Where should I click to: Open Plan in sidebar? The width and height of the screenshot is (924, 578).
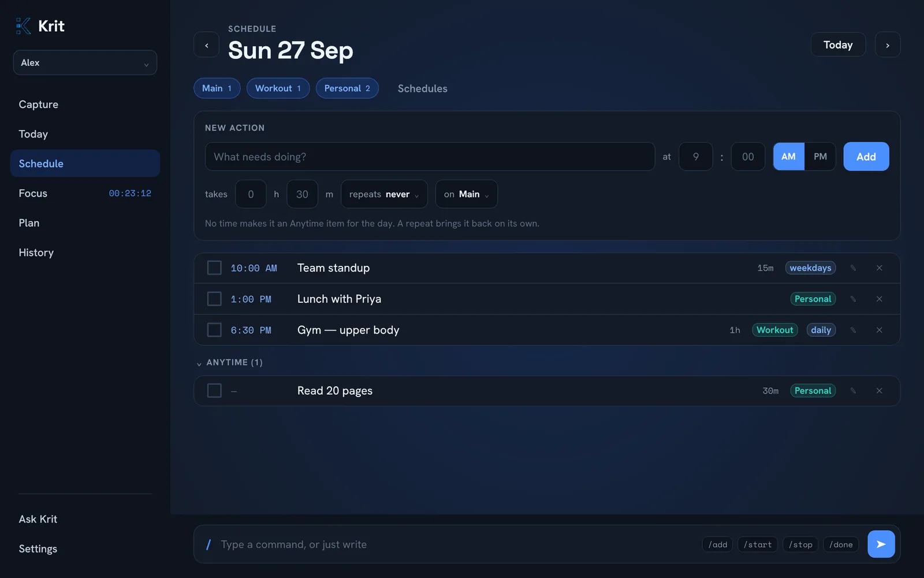tap(85, 223)
